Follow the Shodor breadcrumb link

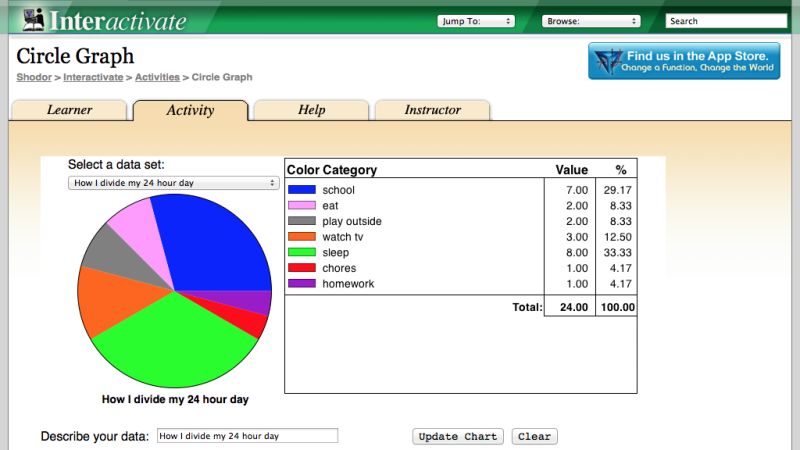click(x=34, y=77)
